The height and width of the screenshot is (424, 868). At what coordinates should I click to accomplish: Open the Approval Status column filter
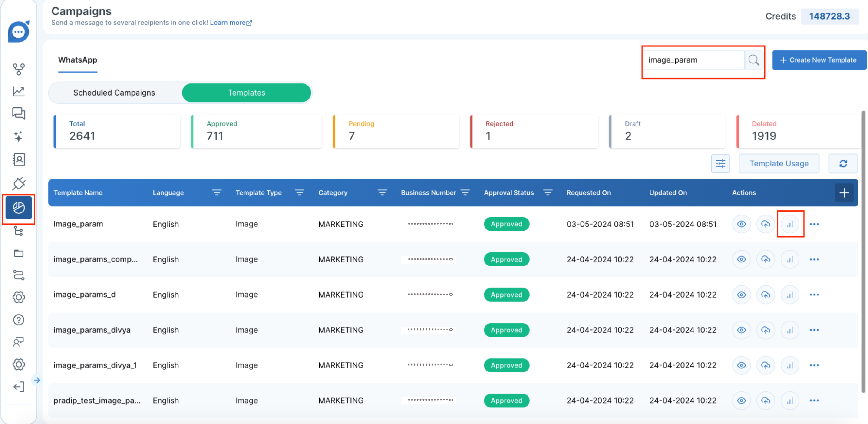coord(548,193)
